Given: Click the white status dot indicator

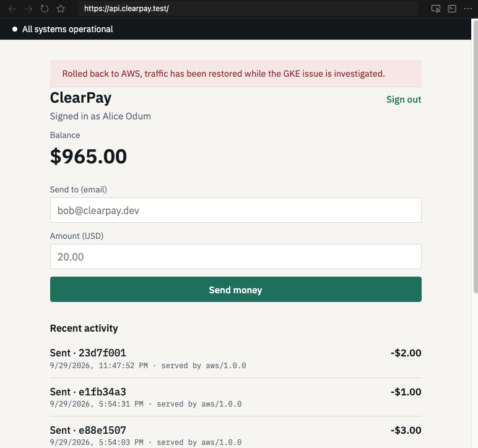Looking at the screenshot, I should click(15, 29).
